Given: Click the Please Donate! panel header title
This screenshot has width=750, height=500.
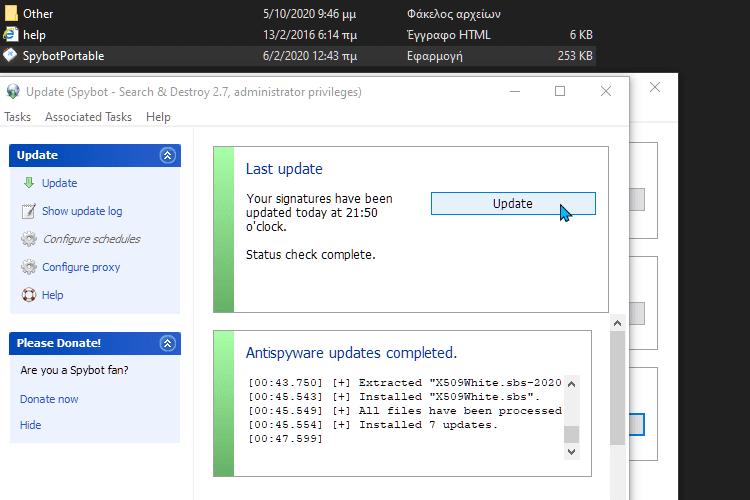Looking at the screenshot, I should [x=58, y=343].
